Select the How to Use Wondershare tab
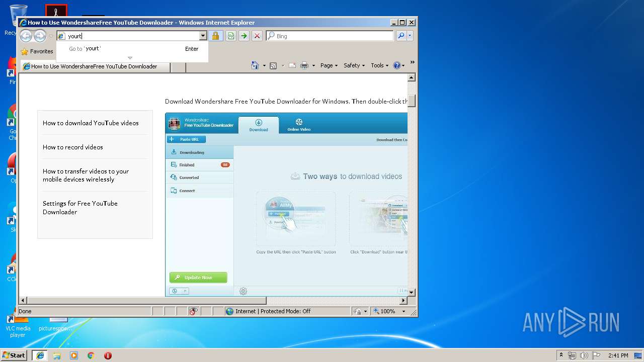Screen dimensions: 644x362 [95, 66]
